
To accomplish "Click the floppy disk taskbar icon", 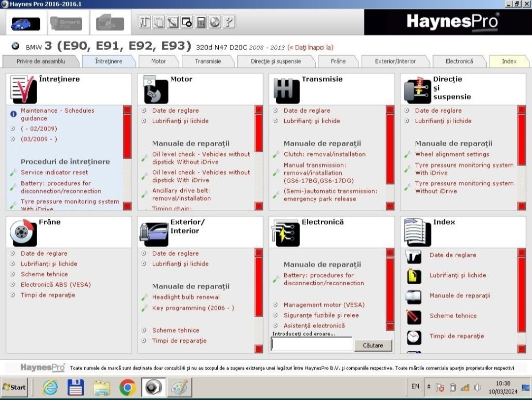I will click(x=76, y=388).
